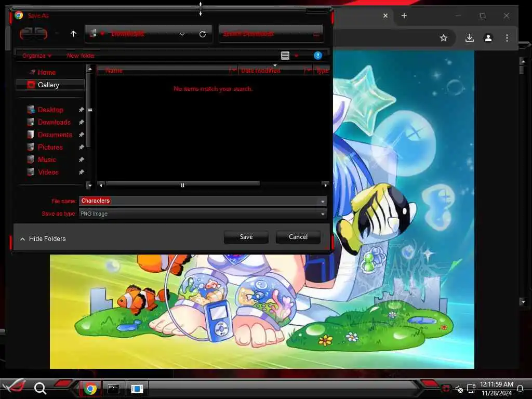Click the pin icon next to Videos
Viewport: 532px width, 399px height.
coord(81,172)
